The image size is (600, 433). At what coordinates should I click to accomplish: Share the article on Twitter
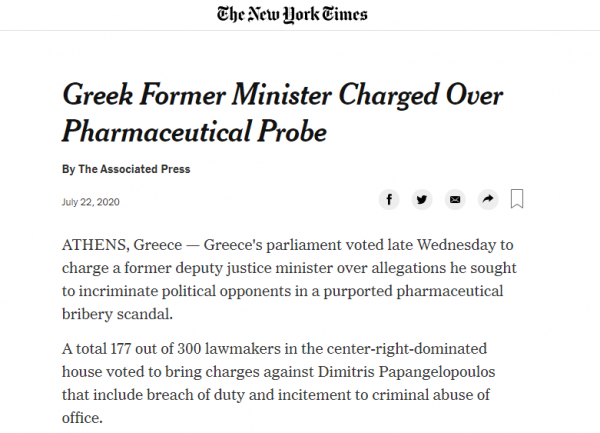click(422, 199)
